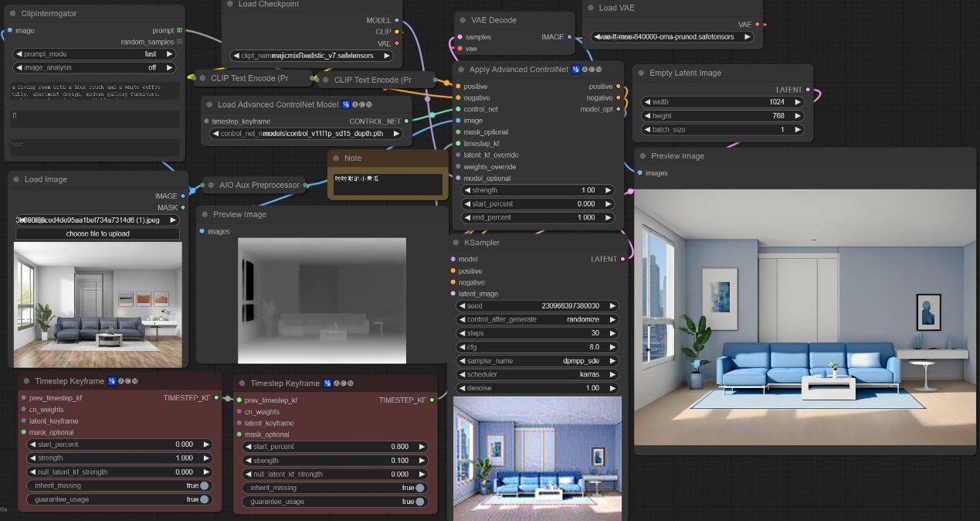Click the choose file to upload button

click(97, 233)
